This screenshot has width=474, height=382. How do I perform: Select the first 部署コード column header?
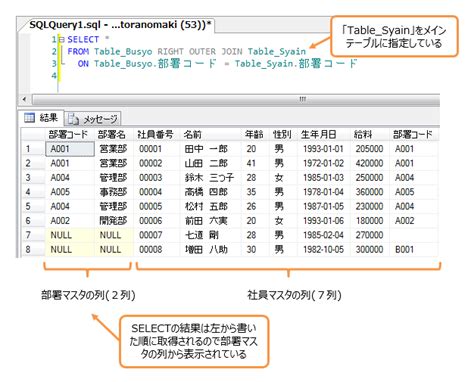click(x=69, y=135)
